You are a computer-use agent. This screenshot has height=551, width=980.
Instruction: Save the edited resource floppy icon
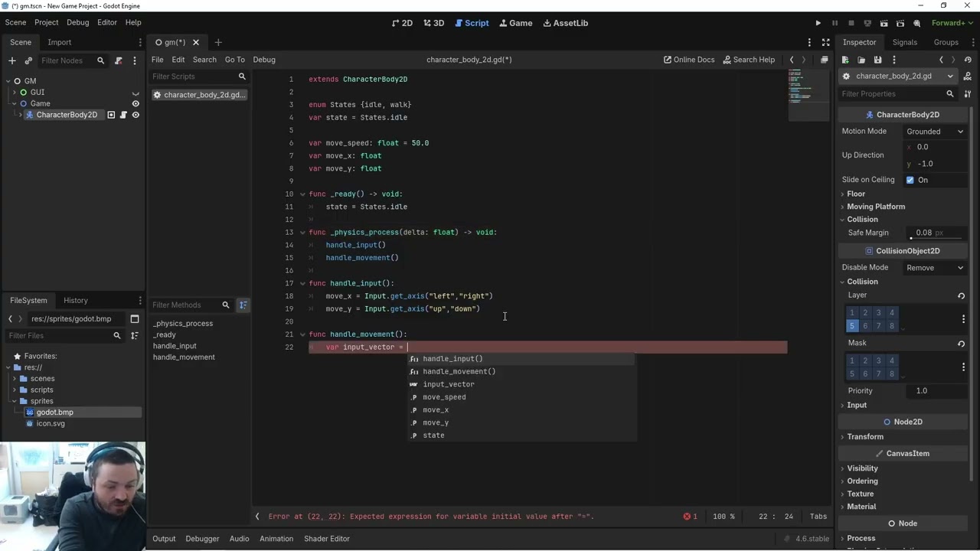(877, 60)
